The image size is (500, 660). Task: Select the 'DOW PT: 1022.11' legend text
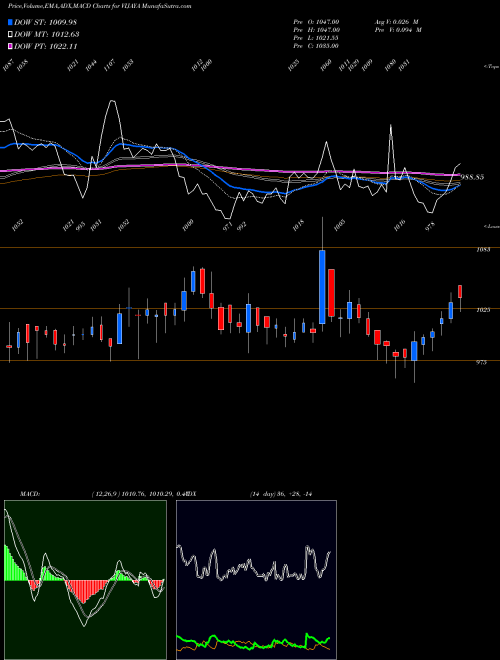pos(46,46)
